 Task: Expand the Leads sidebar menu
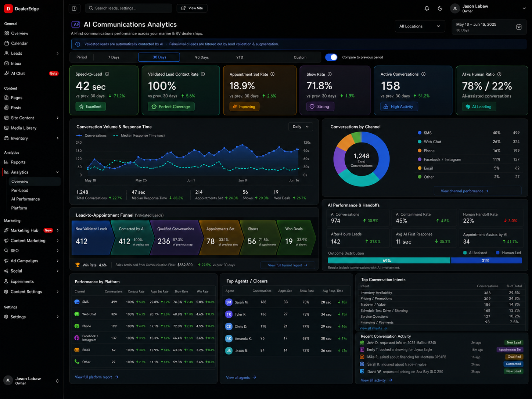pos(57,54)
